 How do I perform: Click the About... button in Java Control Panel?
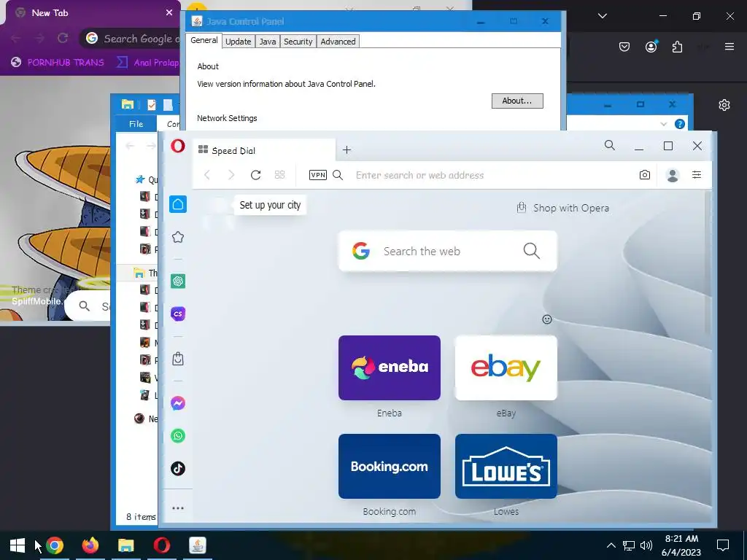pyautogui.click(x=517, y=101)
